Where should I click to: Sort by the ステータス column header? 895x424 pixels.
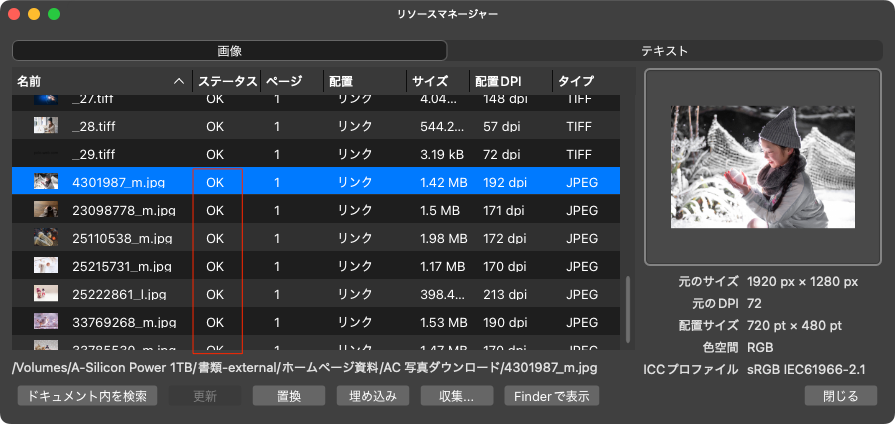tap(227, 81)
